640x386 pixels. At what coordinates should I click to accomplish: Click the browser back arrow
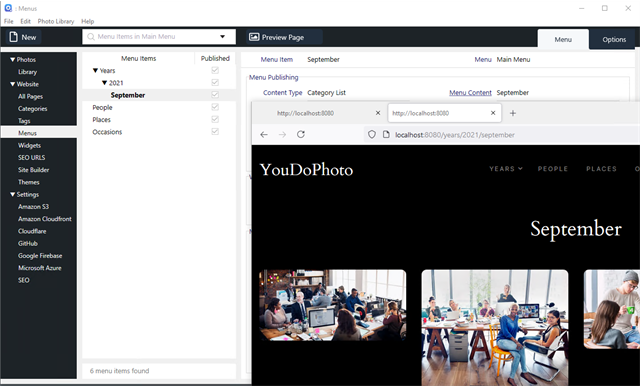click(264, 134)
